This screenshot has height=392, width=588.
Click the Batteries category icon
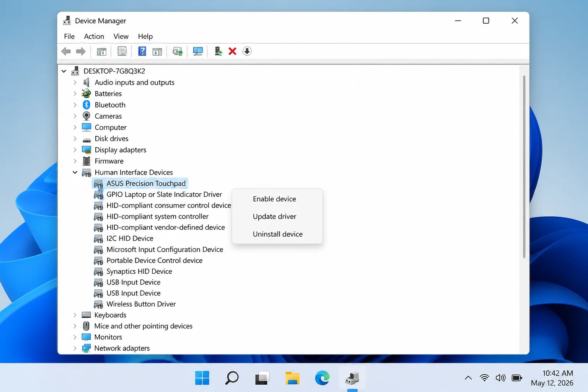(87, 93)
